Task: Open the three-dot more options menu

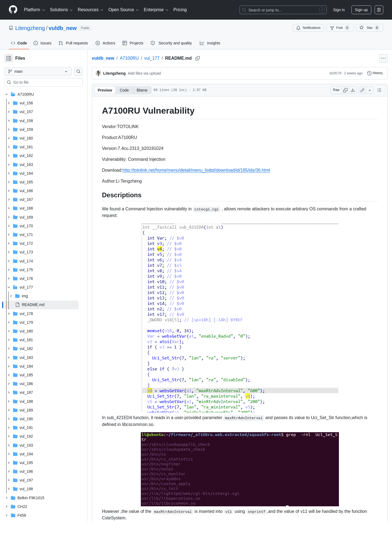Action: click(383, 58)
